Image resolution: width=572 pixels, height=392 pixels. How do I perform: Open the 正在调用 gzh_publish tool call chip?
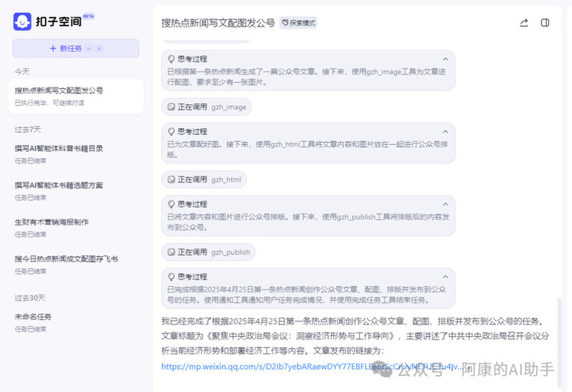[208, 252]
